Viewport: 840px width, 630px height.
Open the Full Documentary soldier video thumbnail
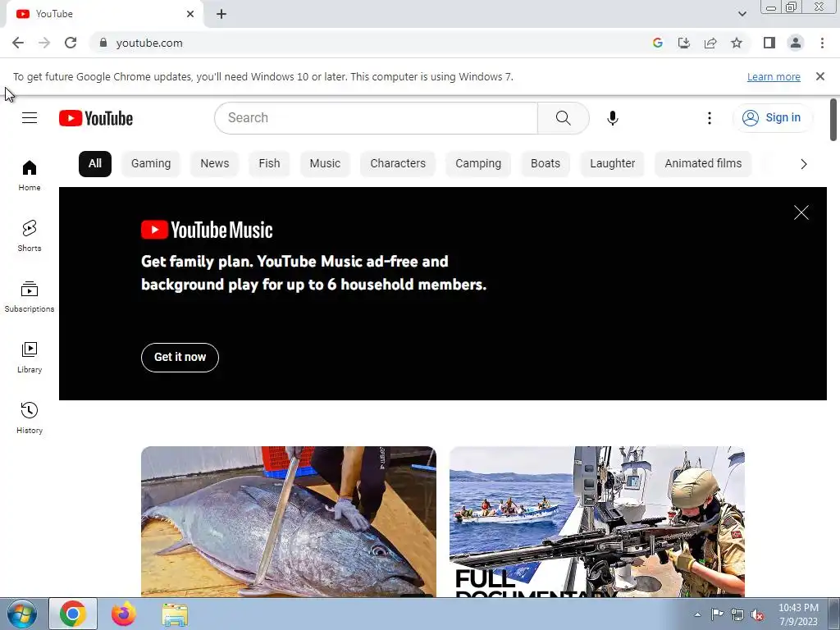tap(597, 521)
